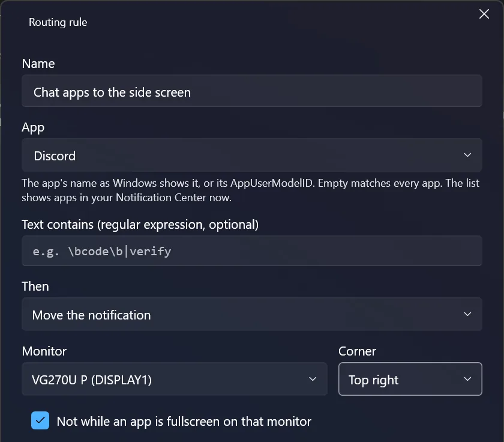The image size is (504, 442).
Task: Edit the rule Name field
Action: click(251, 91)
